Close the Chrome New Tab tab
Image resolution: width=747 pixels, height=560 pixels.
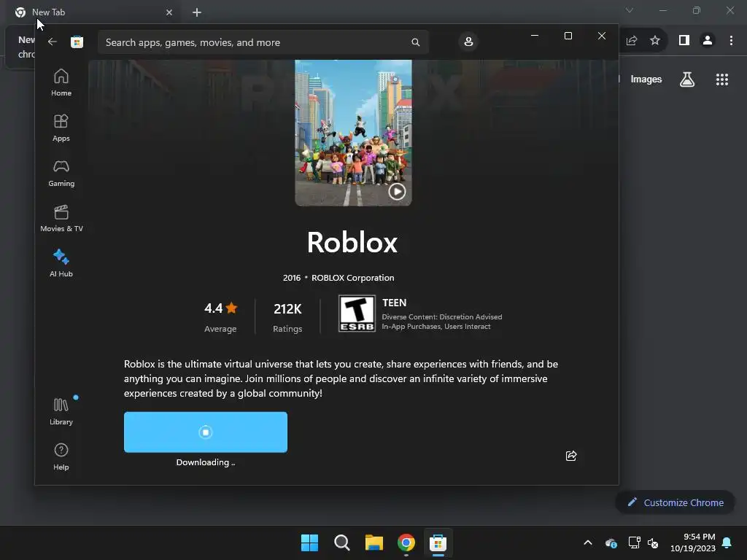(169, 12)
